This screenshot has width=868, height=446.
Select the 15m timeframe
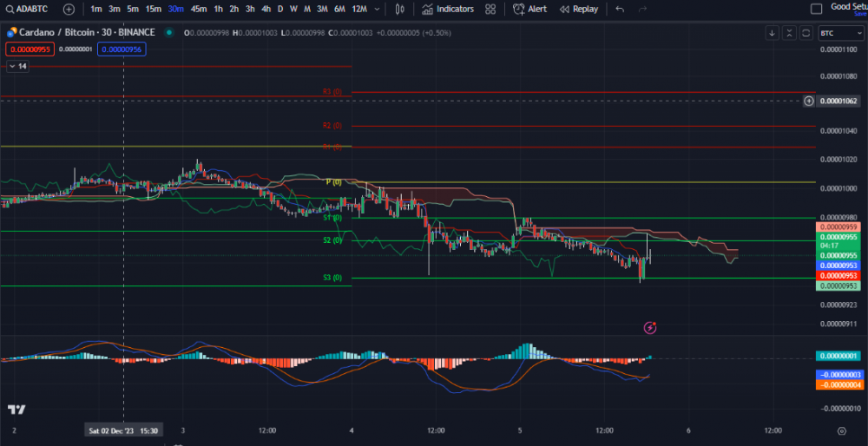pyautogui.click(x=153, y=9)
